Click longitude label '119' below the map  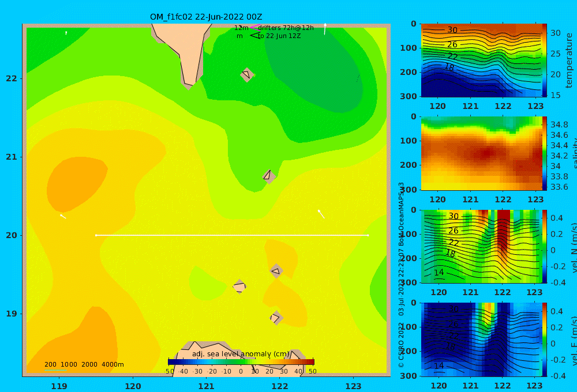pyautogui.click(x=59, y=386)
